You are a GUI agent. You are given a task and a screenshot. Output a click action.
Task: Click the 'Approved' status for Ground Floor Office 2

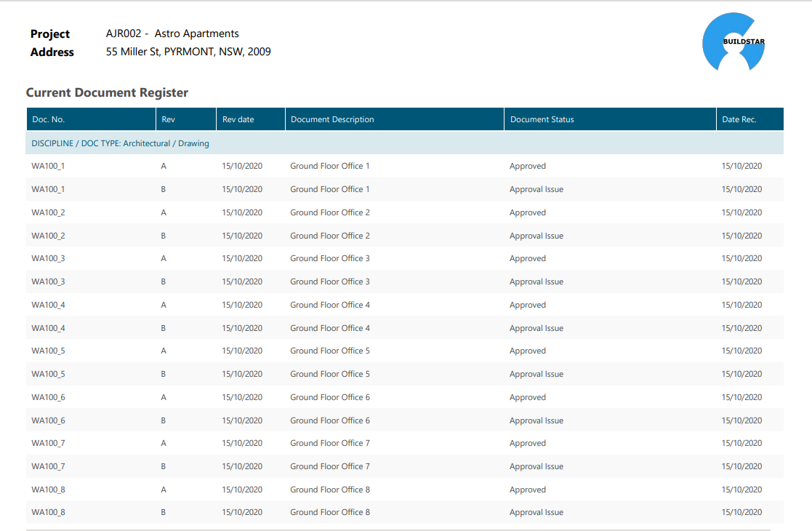(528, 213)
